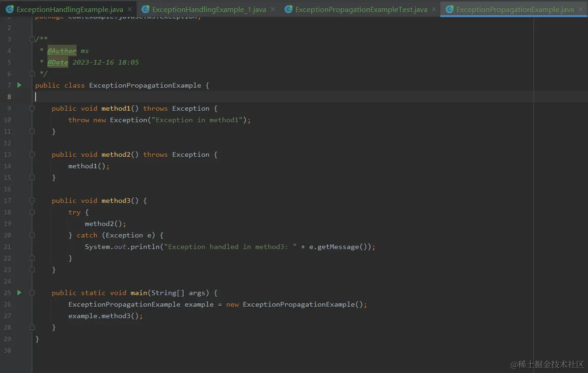Click the fold end marker at line 15

point(32,177)
